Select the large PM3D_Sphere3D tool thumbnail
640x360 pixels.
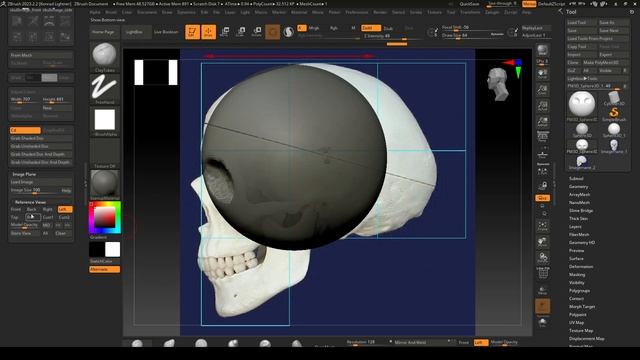click(582, 105)
